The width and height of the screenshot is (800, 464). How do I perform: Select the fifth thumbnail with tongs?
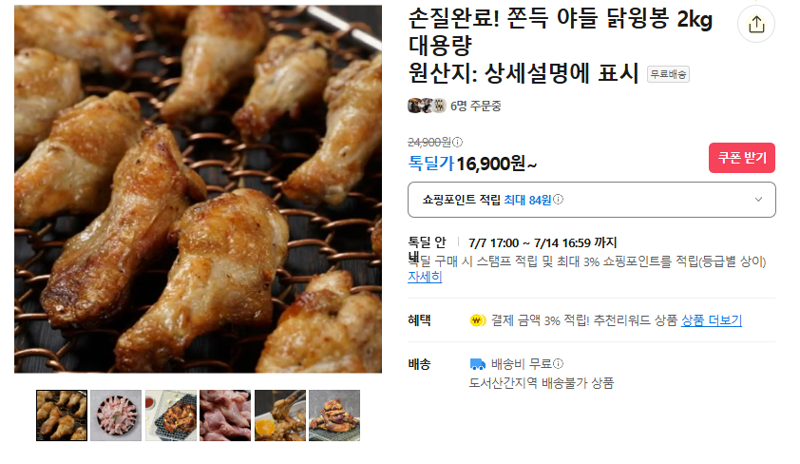(x=280, y=416)
